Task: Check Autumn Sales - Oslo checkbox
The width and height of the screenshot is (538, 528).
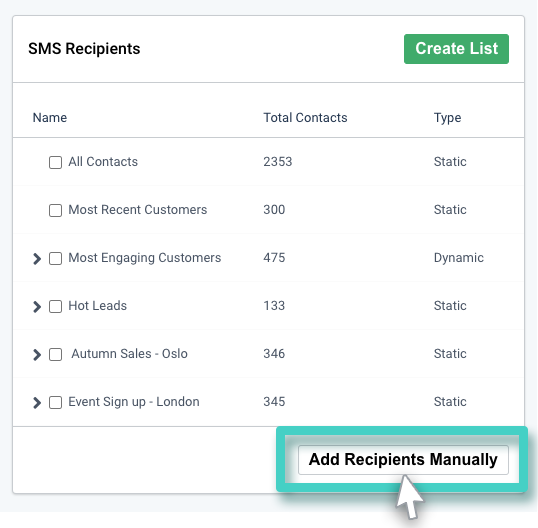Action: coord(55,354)
